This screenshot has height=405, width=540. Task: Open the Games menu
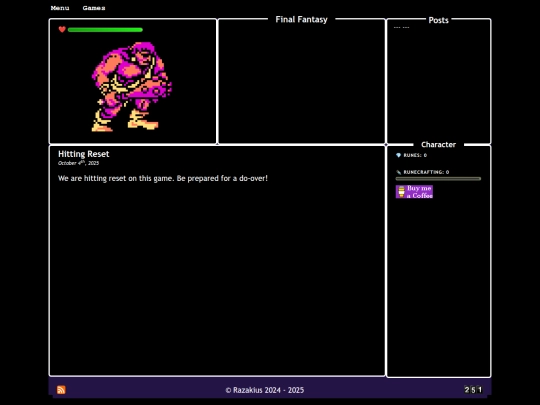tap(94, 8)
